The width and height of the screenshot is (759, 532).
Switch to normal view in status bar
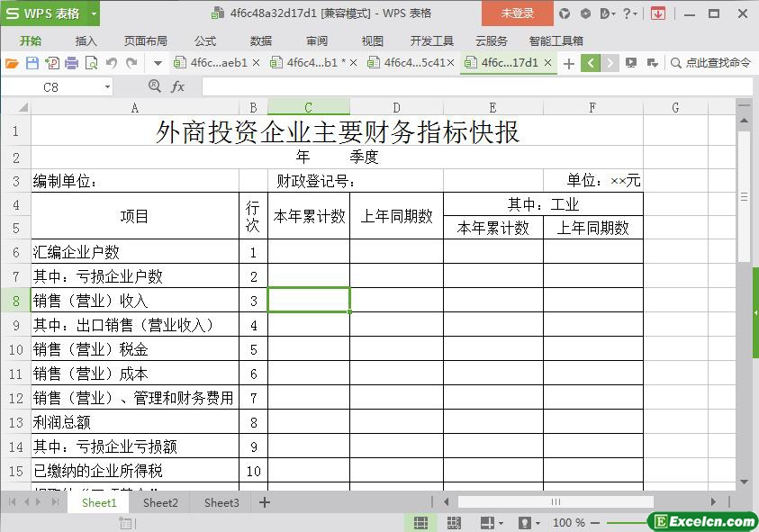click(x=420, y=523)
